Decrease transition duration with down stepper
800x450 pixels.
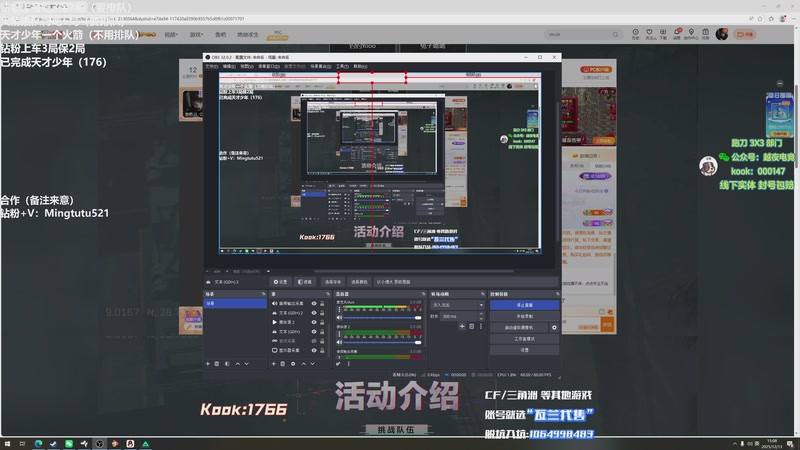tap(481, 318)
